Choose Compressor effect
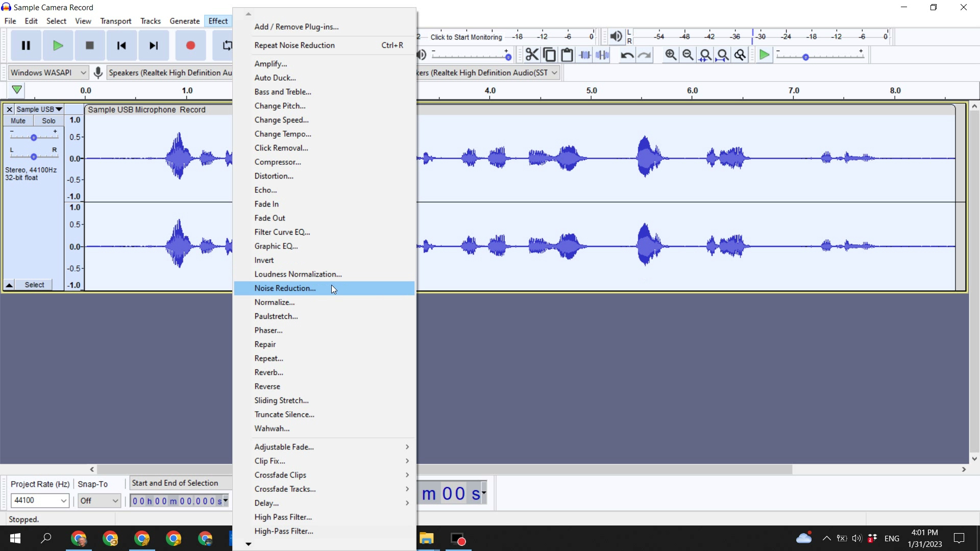The height and width of the screenshot is (551, 980). (324, 162)
